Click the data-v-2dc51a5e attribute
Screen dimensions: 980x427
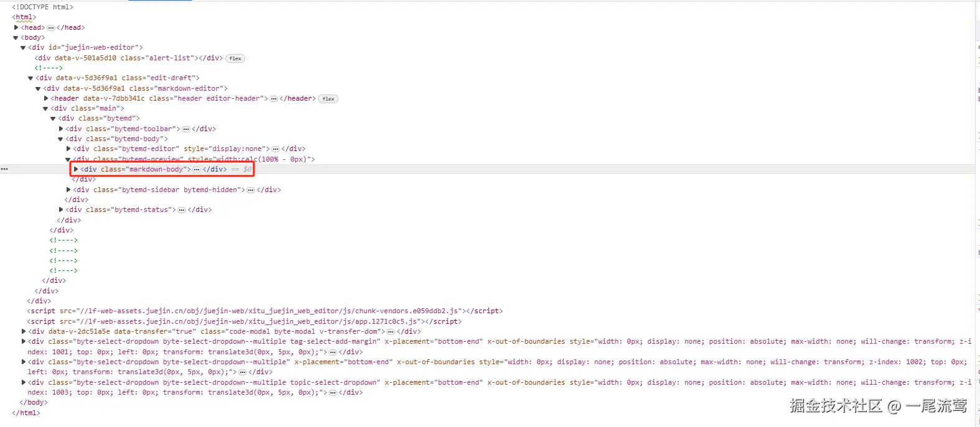(79, 331)
